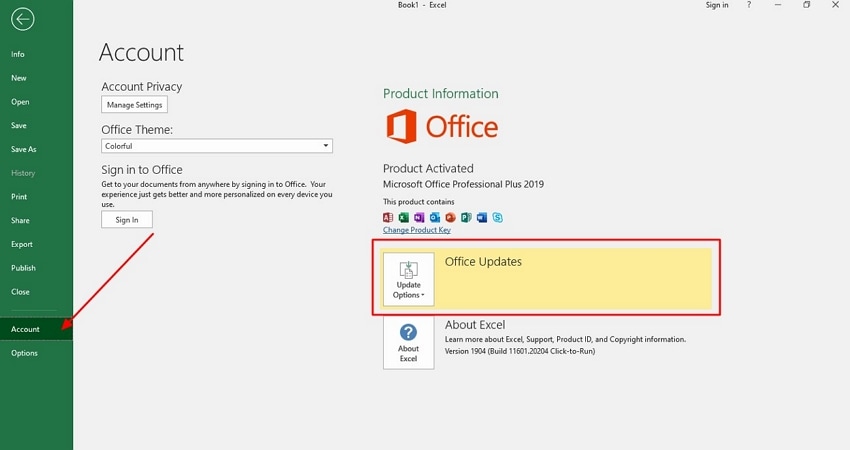Click the Product Activated text
The image size is (850, 450).
point(428,169)
